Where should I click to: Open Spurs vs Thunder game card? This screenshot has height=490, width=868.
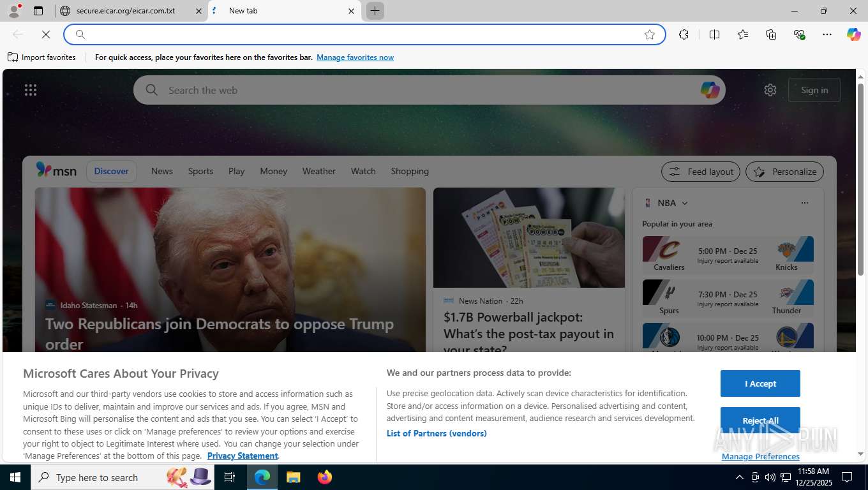point(728,299)
